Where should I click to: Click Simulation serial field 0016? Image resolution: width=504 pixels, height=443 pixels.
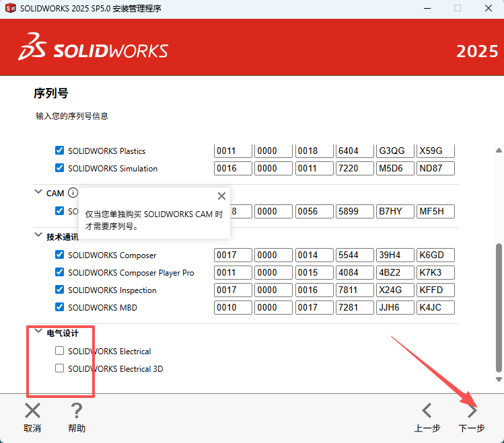tap(233, 168)
